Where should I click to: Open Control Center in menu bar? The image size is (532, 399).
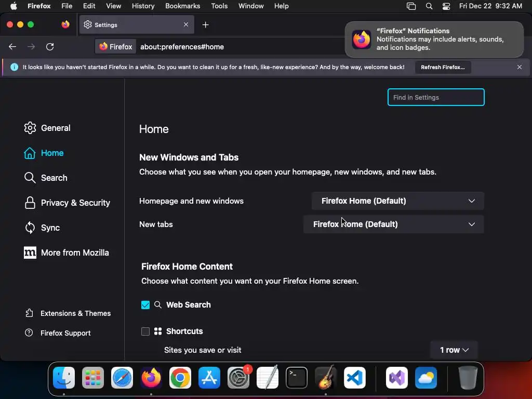point(446,6)
